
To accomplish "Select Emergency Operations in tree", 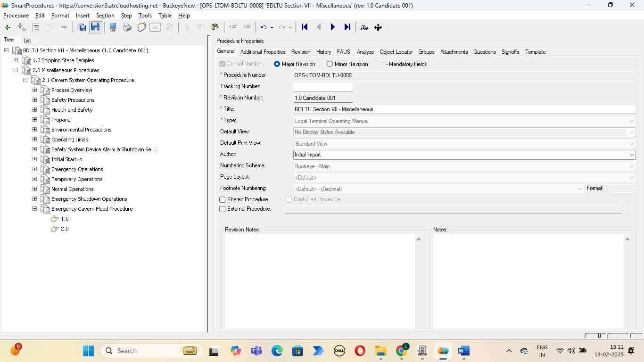I will pos(77,169).
